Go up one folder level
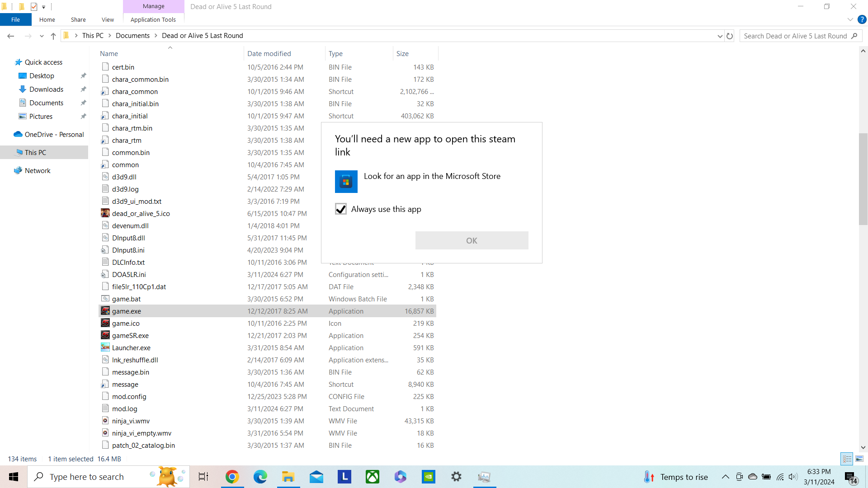 click(53, 36)
